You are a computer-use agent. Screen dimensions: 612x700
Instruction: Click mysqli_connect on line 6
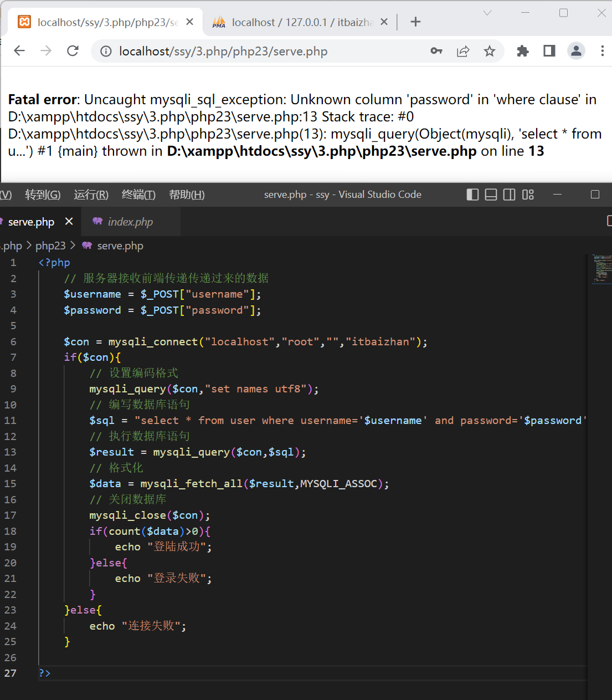coord(153,341)
